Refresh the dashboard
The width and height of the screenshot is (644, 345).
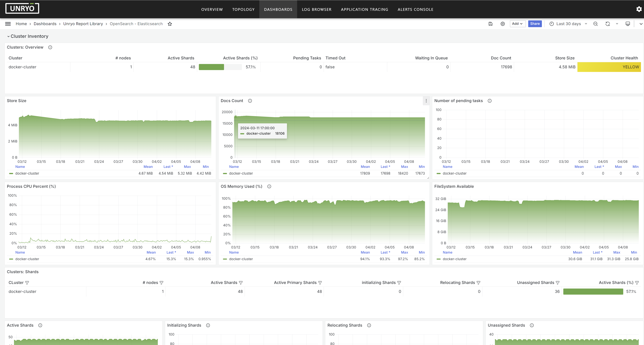click(608, 24)
